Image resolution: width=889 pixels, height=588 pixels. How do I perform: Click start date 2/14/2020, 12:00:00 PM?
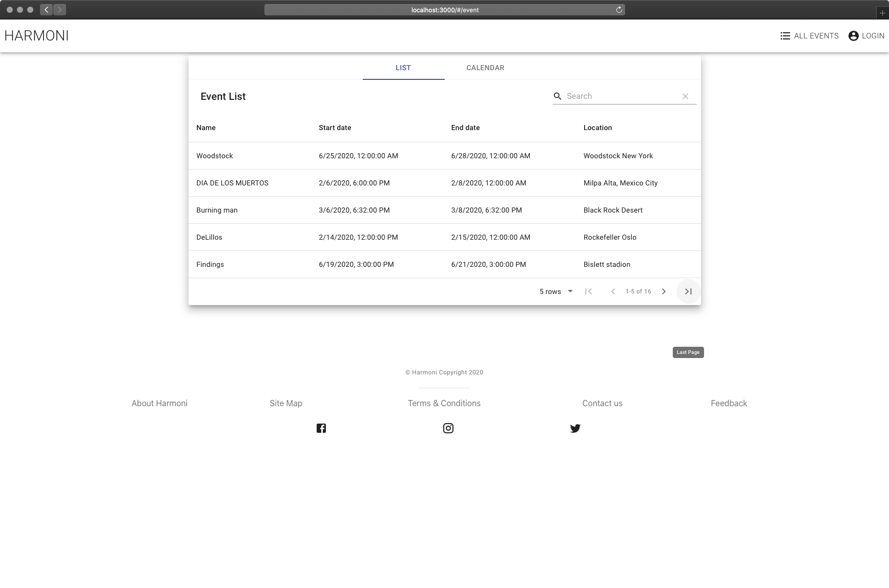click(x=358, y=238)
